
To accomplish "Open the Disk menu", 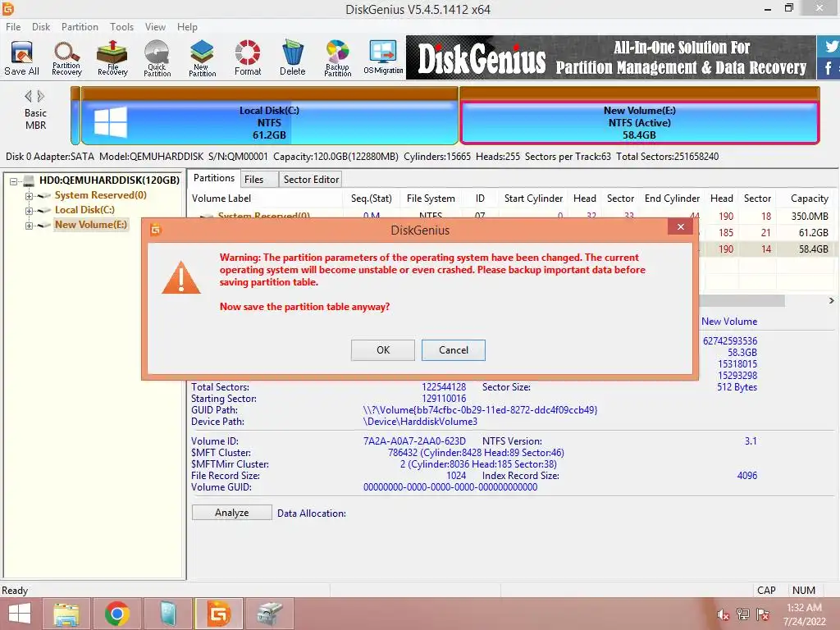I will tap(41, 27).
